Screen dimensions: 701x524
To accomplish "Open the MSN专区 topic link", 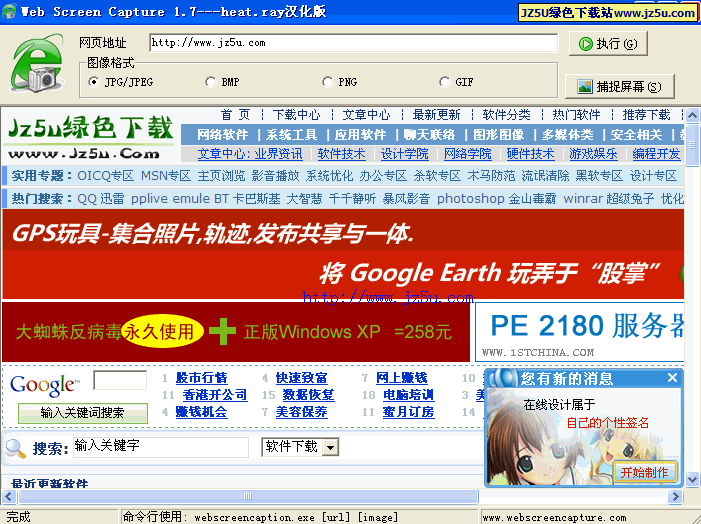I will click(166, 176).
